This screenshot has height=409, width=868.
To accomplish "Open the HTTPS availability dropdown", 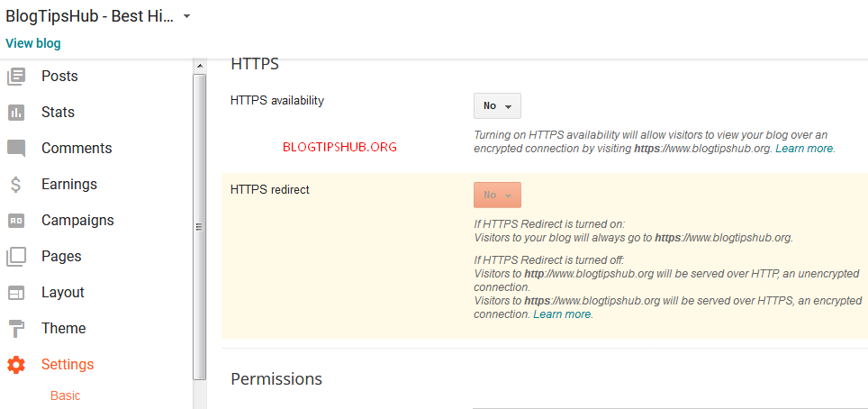I will coord(497,106).
